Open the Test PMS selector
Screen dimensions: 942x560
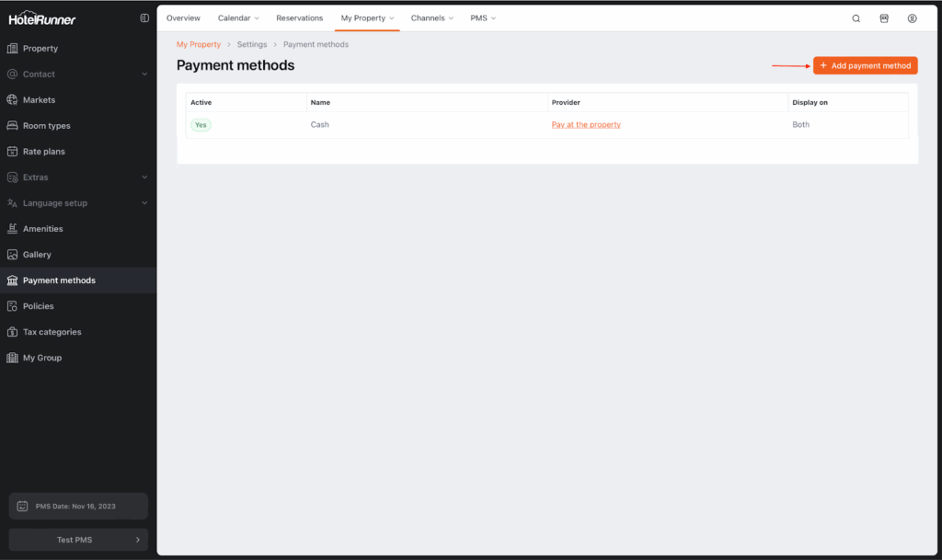point(78,540)
